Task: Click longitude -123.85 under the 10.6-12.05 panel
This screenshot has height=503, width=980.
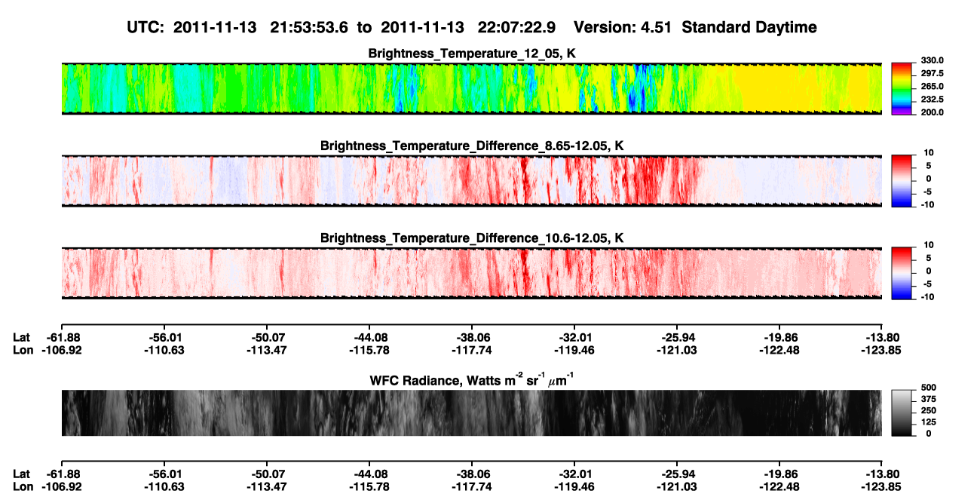Action: coord(882,350)
